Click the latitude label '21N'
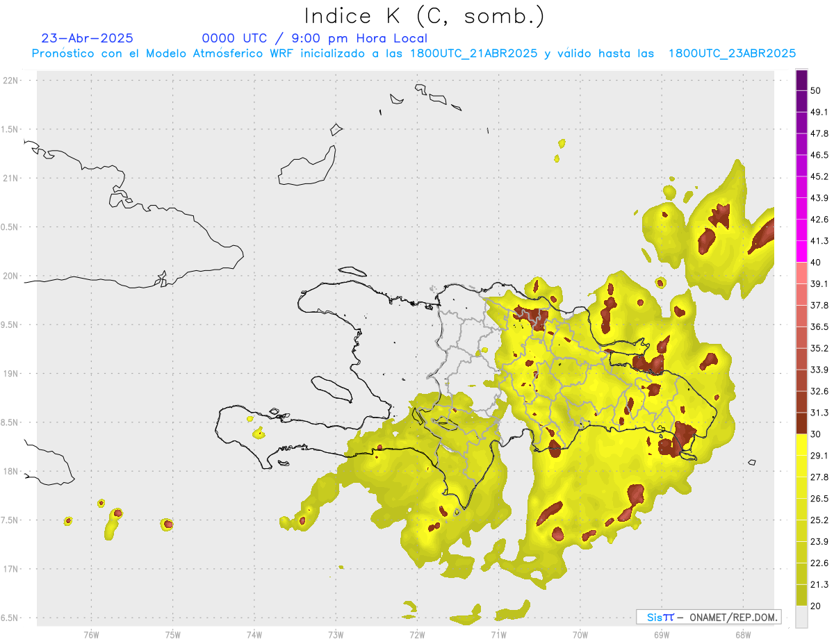The height and width of the screenshot is (644, 834). click(x=11, y=179)
